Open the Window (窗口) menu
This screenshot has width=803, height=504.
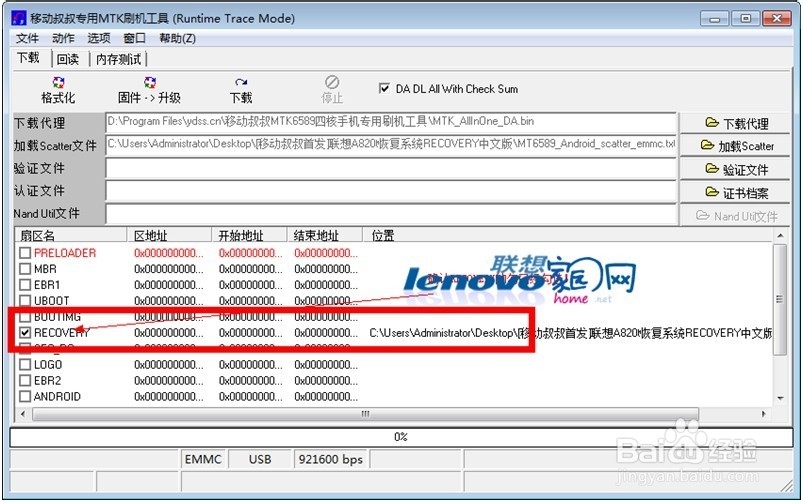[x=134, y=38]
